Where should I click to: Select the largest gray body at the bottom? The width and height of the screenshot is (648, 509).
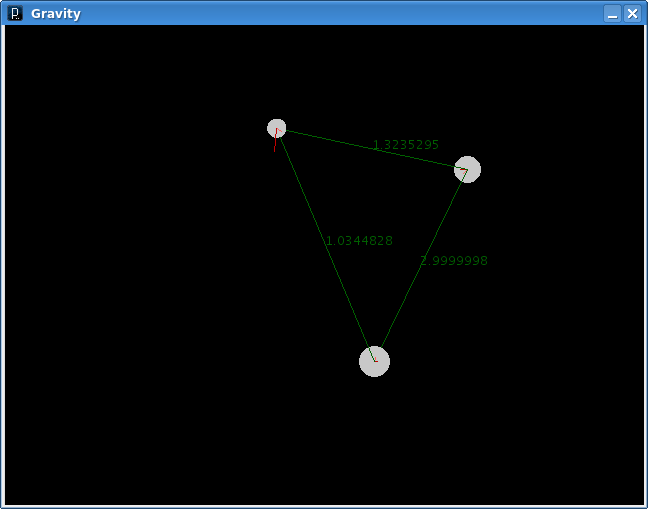pyautogui.click(x=374, y=362)
